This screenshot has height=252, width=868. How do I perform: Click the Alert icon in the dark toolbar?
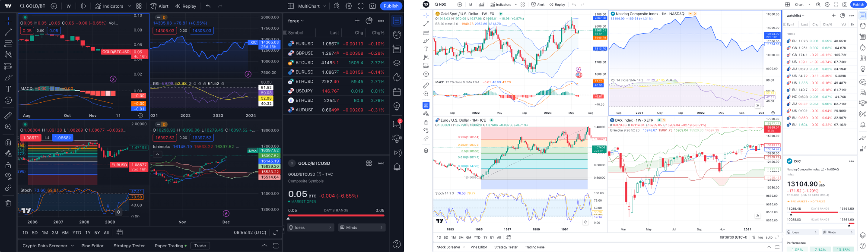click(x=159, y=6)
